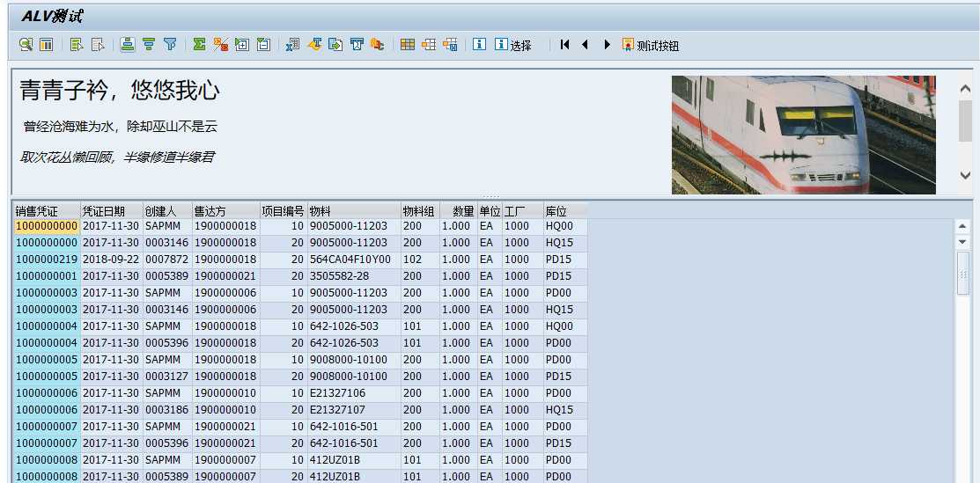Screen dimensions: 980x483
Task: Click the 创建人 column header
Action: [167, 211]
